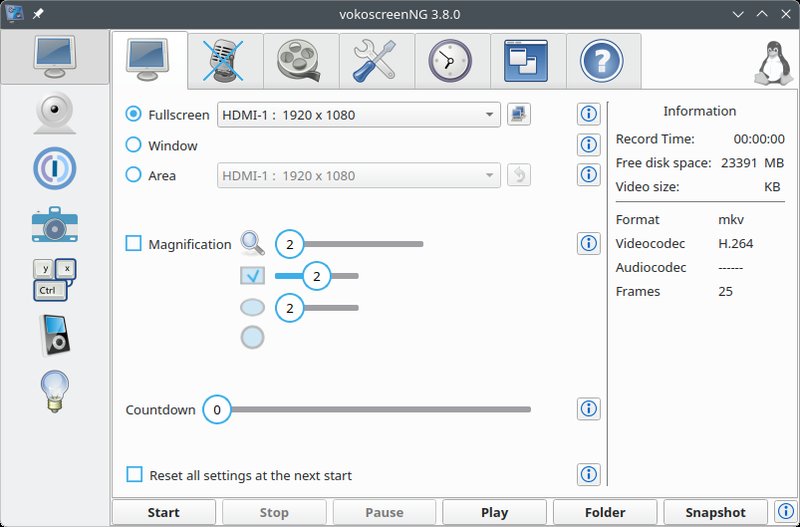Image resolution: width=800 pixels, height=527 pixels.
Task: Switch to the audio microphone tab
Action: click(226, 61)
